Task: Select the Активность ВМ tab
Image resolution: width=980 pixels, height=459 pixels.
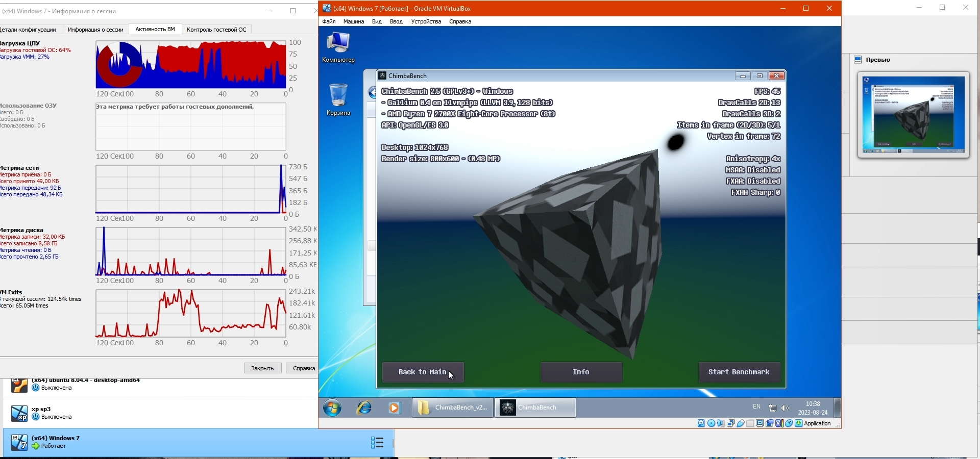Action: [x=155, y=30]
